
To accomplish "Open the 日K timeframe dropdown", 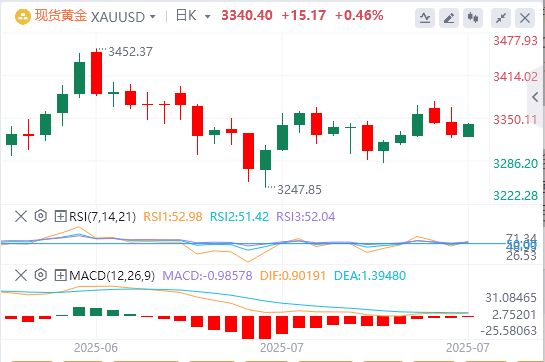I will tap(208, 17).
